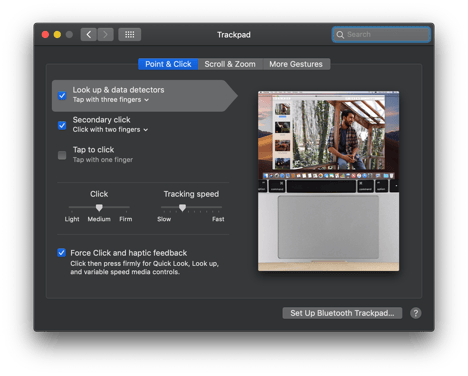This screenshot has height=376, width=468.
Task: Minimize the window with the yellow button
Action: coord(57,34)
